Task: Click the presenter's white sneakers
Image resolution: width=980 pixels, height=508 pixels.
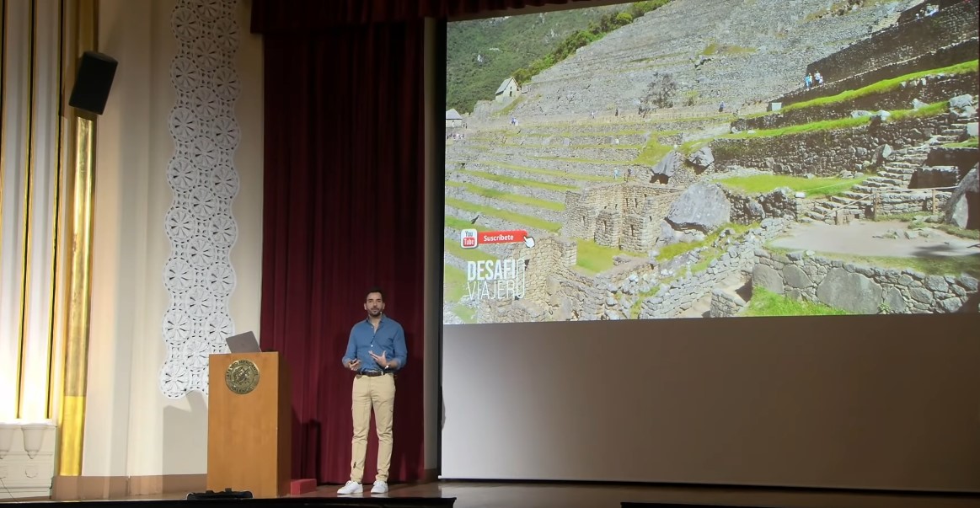Action: [x=362, y=487]
